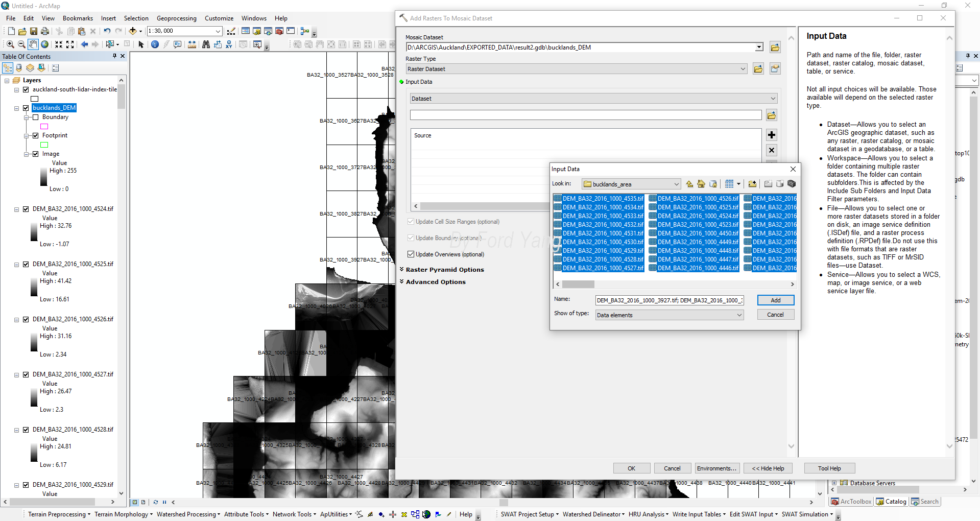
Task: Click Name field in Input Data dialog
Action: pos(669,300)
